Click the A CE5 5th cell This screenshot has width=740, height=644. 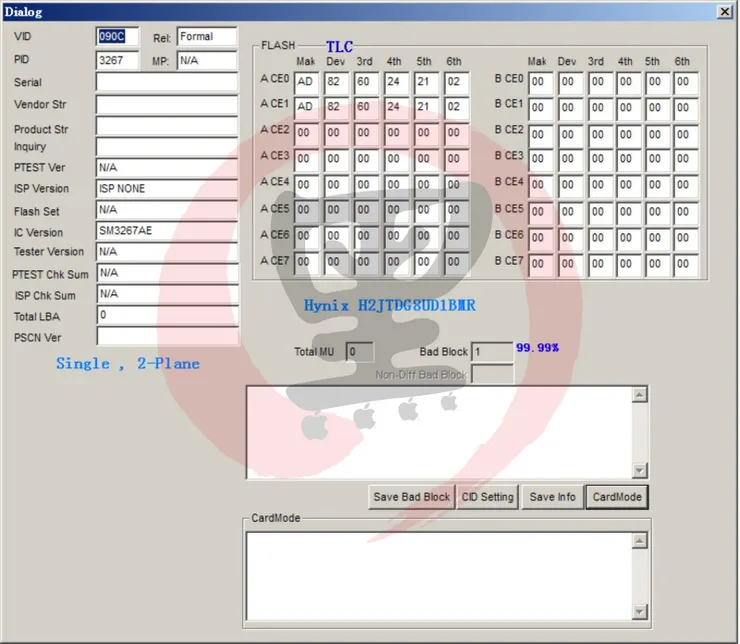point(426,210)
